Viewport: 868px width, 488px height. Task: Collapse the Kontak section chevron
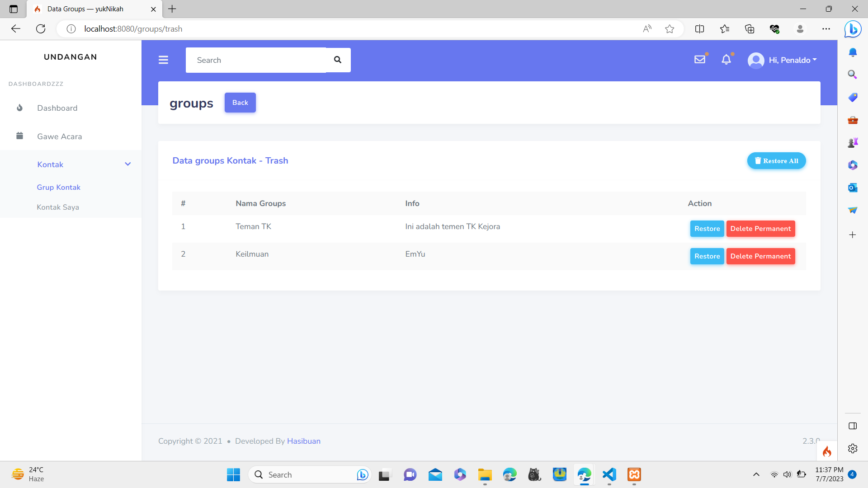(128, 164)
